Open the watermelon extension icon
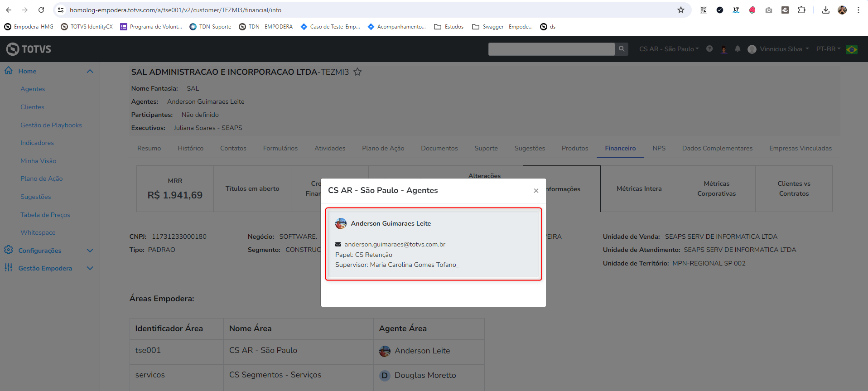 (752, 10)
